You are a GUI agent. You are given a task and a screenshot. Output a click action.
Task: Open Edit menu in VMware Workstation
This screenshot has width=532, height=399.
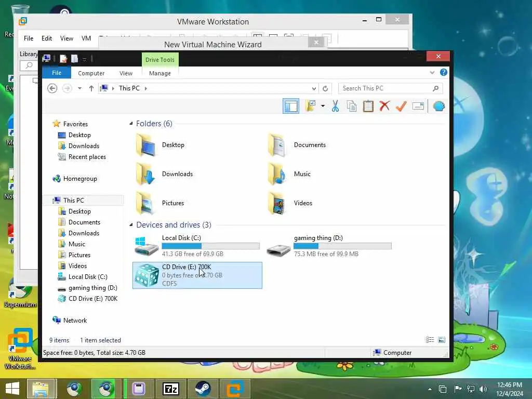(46, 38)
